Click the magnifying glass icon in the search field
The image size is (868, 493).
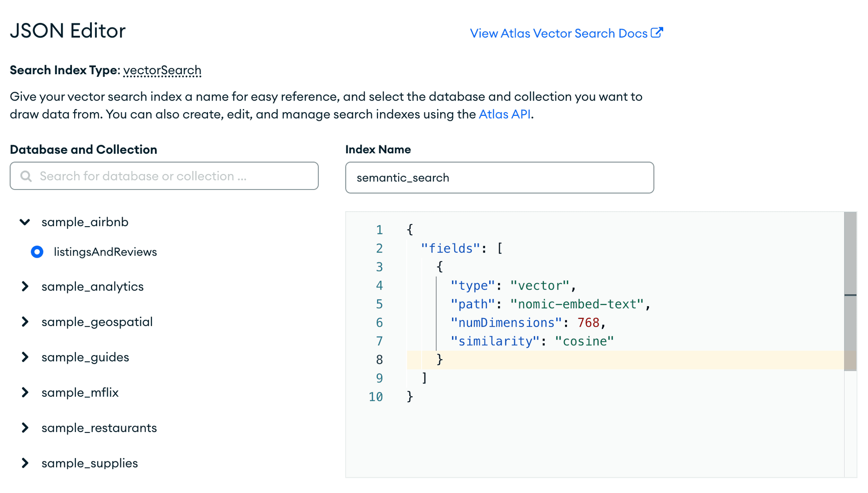coord(26,176)
